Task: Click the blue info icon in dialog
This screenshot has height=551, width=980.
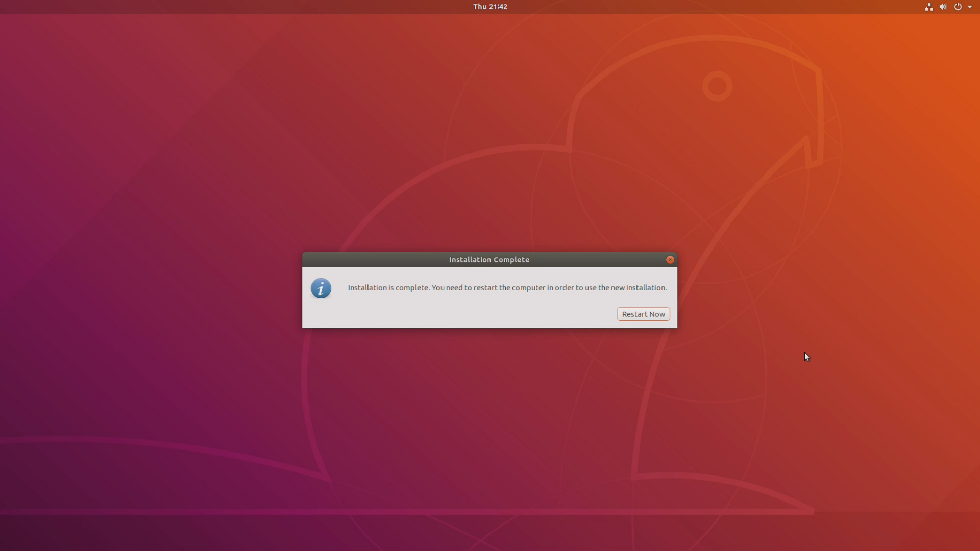Action: pos(321,288)
